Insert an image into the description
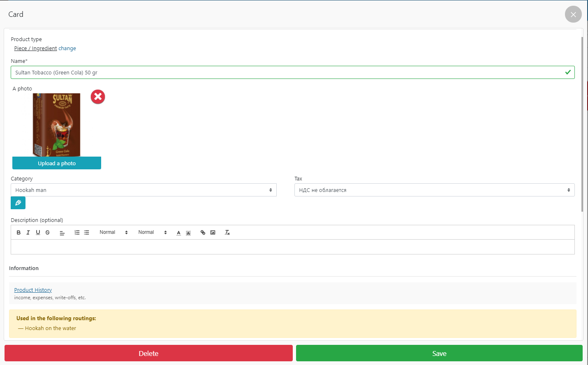The width and height of the screenshot is (588, 365). (213, 233)
